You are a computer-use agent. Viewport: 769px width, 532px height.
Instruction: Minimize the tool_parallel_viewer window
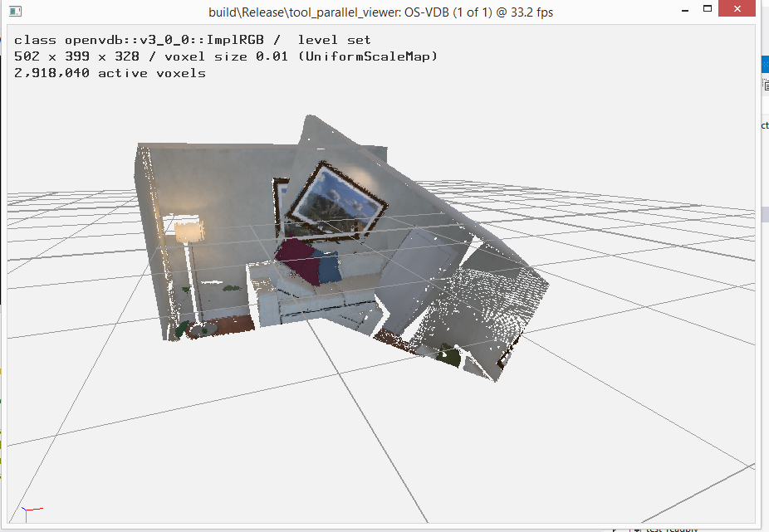click(x=685, y=10)
